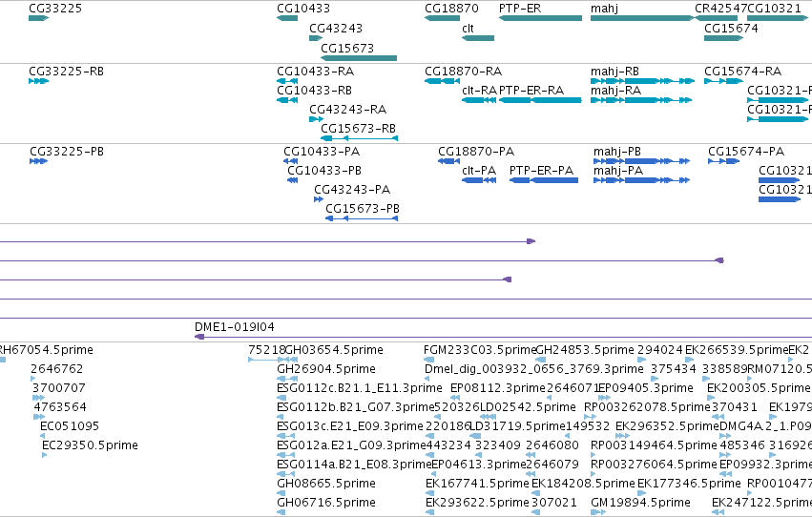812x517 pixels.
Task: Click ESG0112b.B21_G07.3prime EST label
Action: pyautogui.click(x=356, y=407)
